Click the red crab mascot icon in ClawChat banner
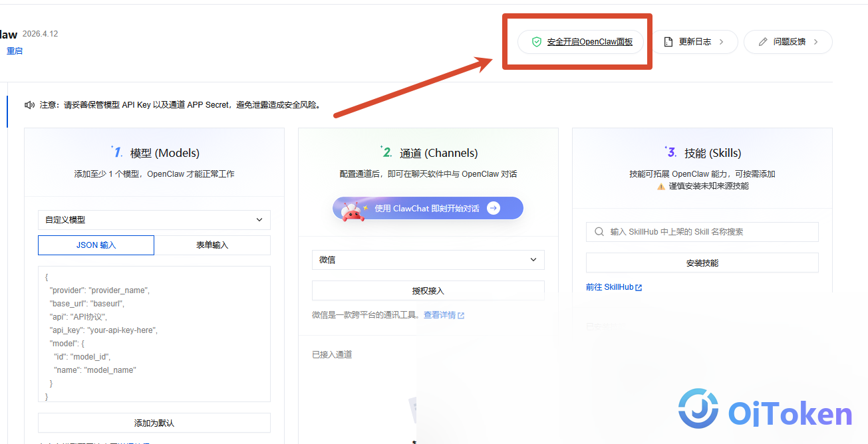This screenshot has height=444, width=868. click(x=352, y=211)
